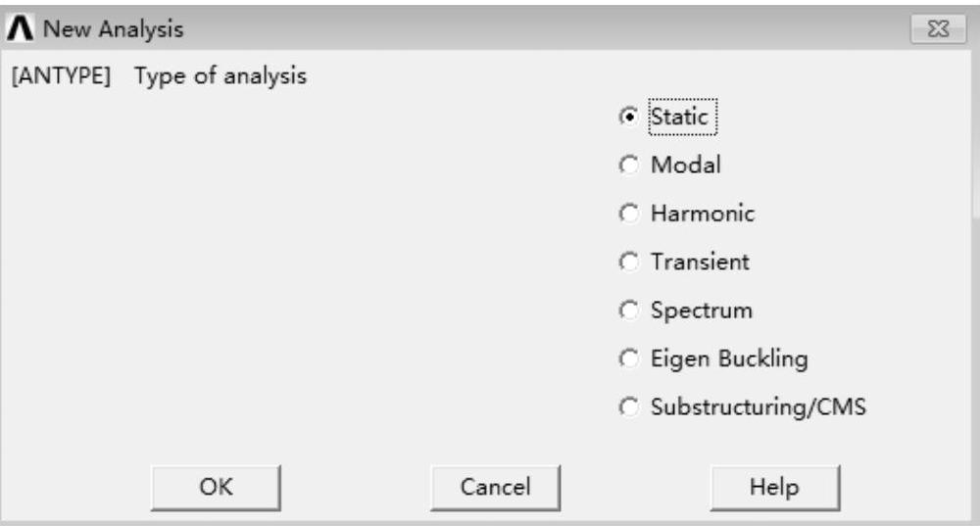This screenshot has width=980, height=526.
Task: Click the ANSYS logo icon in title bar
Action: pyautogui.click(x=19, y=30)
